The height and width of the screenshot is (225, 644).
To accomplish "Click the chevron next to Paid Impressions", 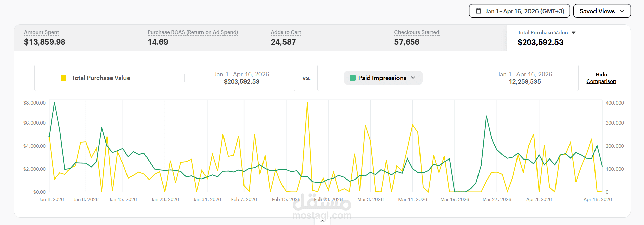I will tap(413, 78).
